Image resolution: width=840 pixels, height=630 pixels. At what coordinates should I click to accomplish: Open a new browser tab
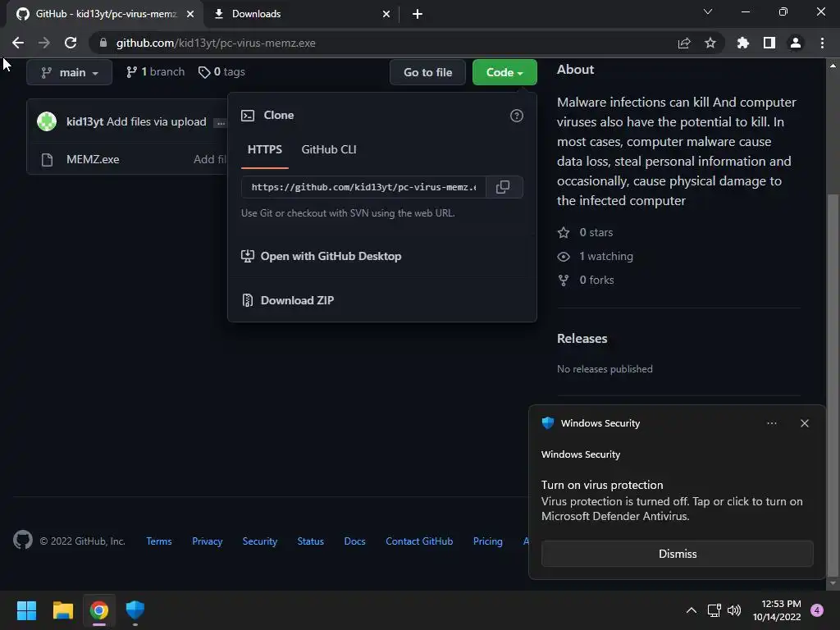pyautogui.click(x=418, y=14)
